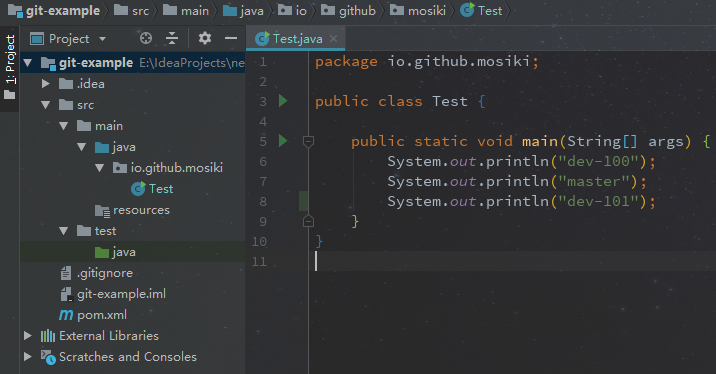This screenshot has height=374, width=716.
Task: Collapse the java source folder under main
Action: [82, 147]
